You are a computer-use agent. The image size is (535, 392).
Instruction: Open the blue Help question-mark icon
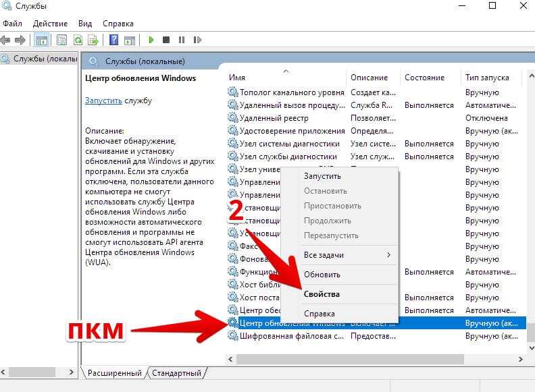[x=113, y=40]
